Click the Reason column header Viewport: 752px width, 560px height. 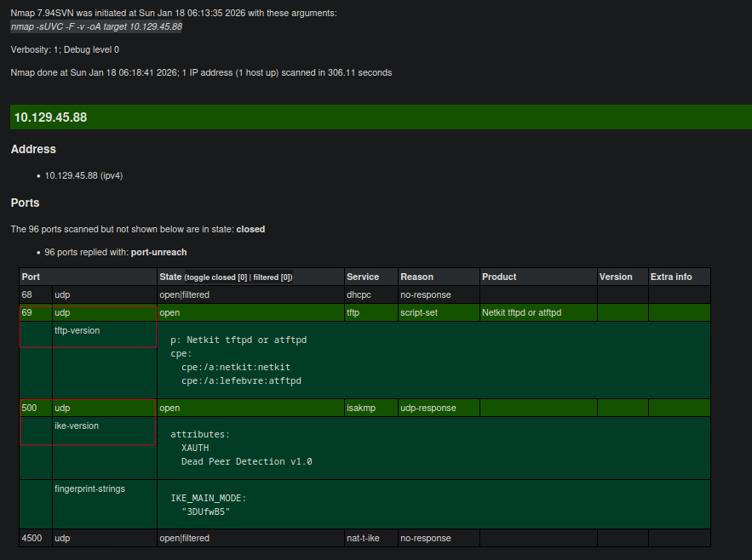pos(416,277)
